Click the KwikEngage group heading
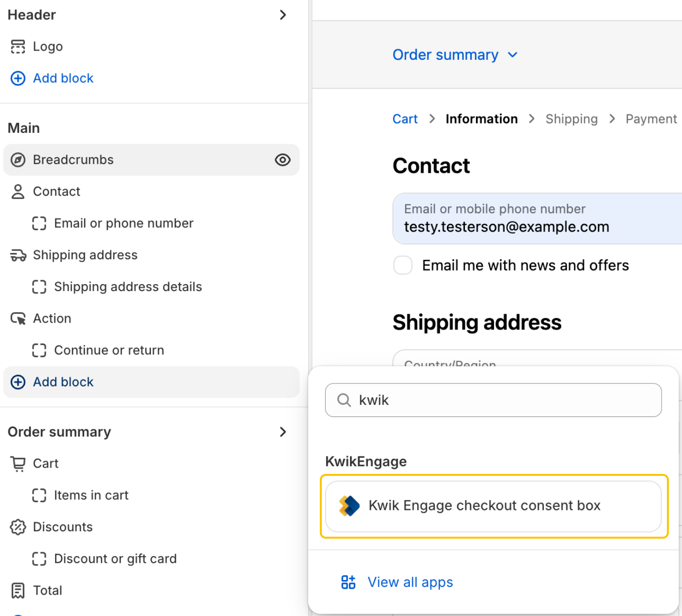 (x=366, y=462)
